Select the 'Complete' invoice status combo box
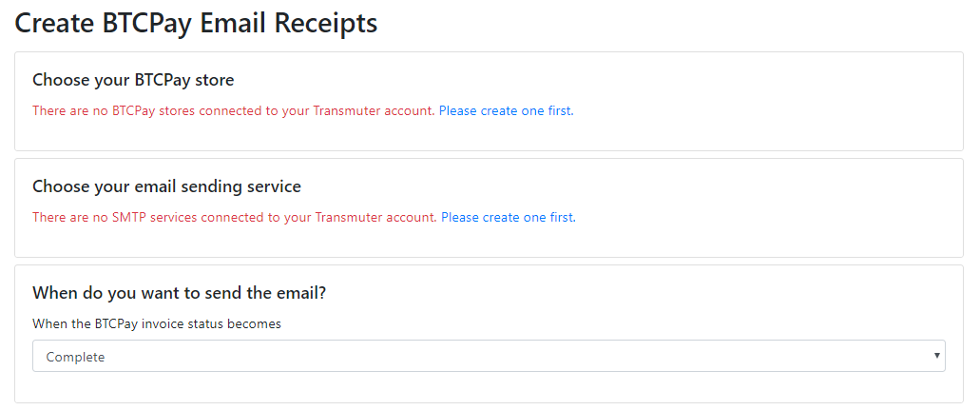This screenshot has height=410, width=980. (x=489, y=356)
